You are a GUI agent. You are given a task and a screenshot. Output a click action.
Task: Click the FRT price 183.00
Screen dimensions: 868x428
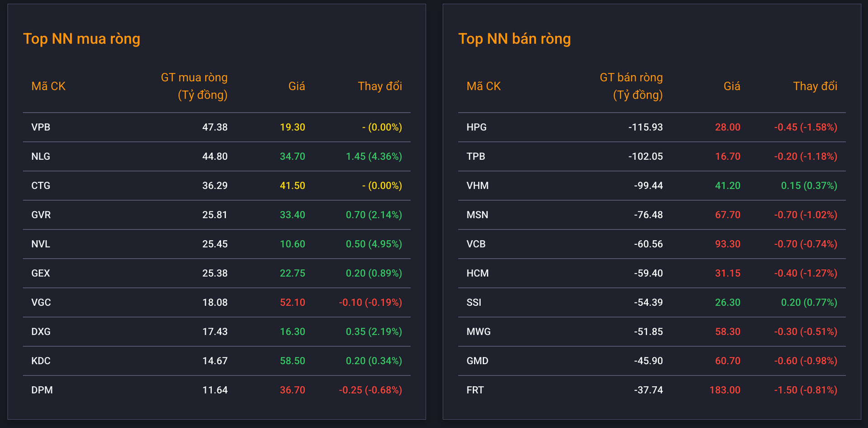coord(725,390)
